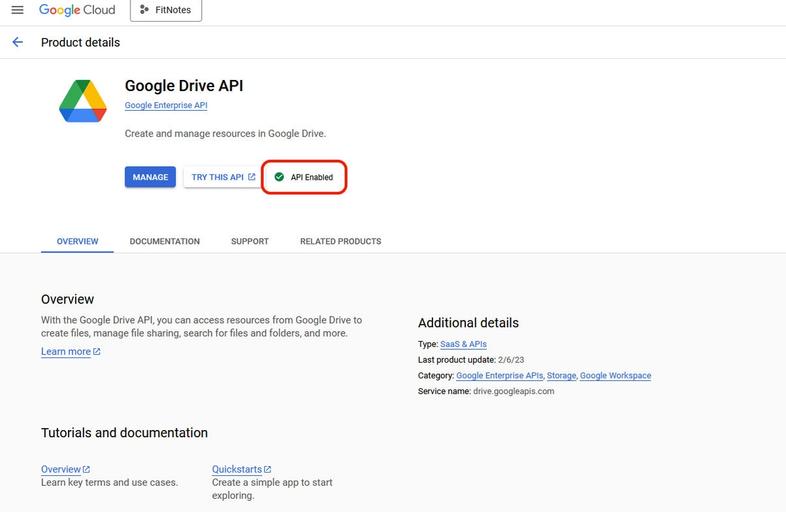The width and height of the screenshot is (786, 512).
Task: Click the Google Drive API title
Action: coord(184,86)
